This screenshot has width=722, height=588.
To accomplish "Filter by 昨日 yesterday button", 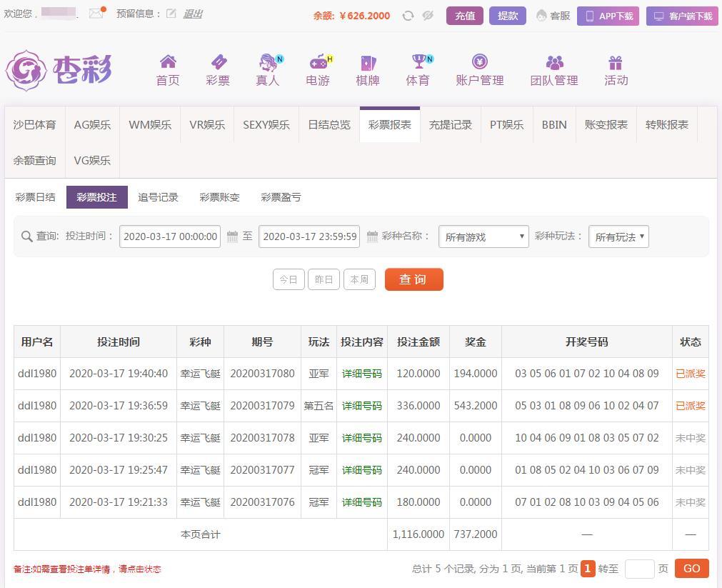I will pyautogui.click(x=324, y=279).
